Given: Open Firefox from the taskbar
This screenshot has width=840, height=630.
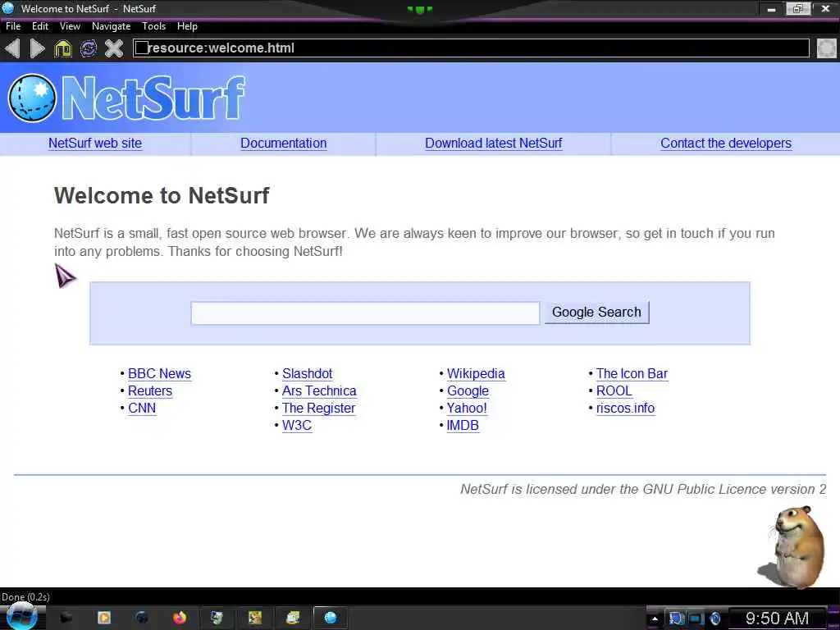Looking at the screenshot, I should [x=180, y=618].
